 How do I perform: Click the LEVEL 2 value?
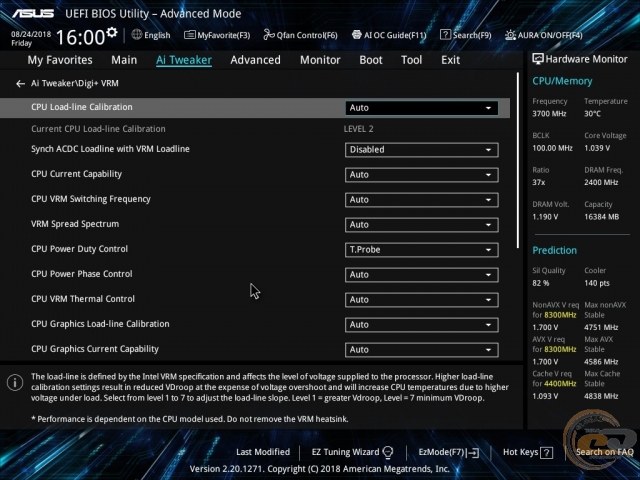pos(358,129)
